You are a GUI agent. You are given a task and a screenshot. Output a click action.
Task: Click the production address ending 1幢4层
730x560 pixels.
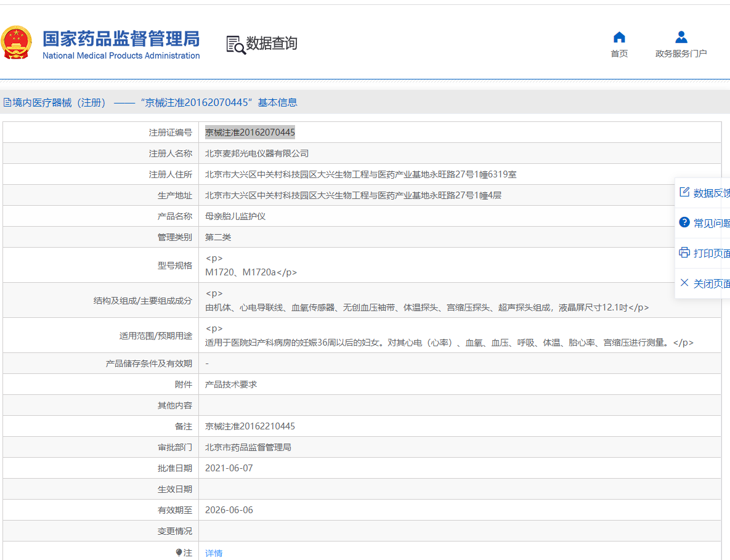(354, 195)
